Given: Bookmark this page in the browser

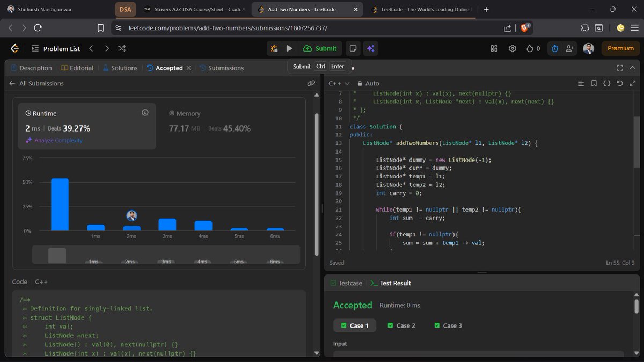Looking at the screenshot, I should (x=100, y=28).
